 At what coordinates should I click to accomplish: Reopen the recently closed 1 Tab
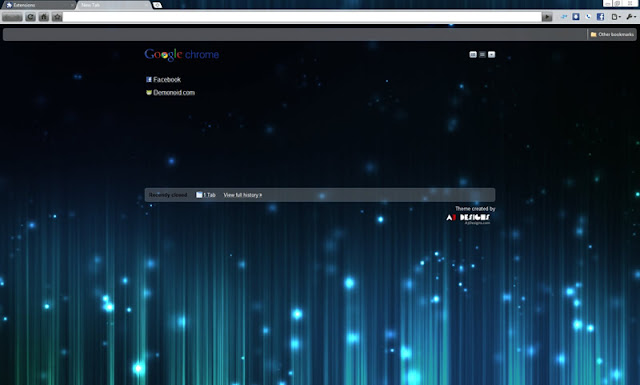(206, 195)
